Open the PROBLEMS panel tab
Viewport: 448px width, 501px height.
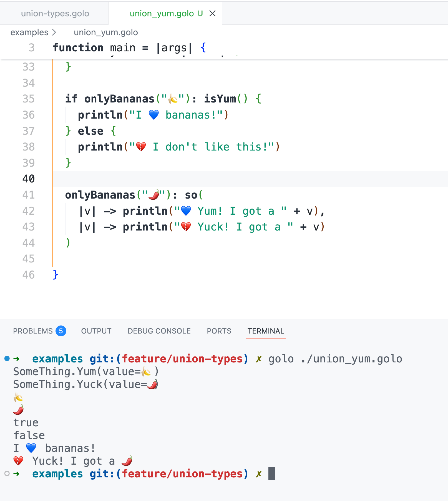click(x=33, y=331)
